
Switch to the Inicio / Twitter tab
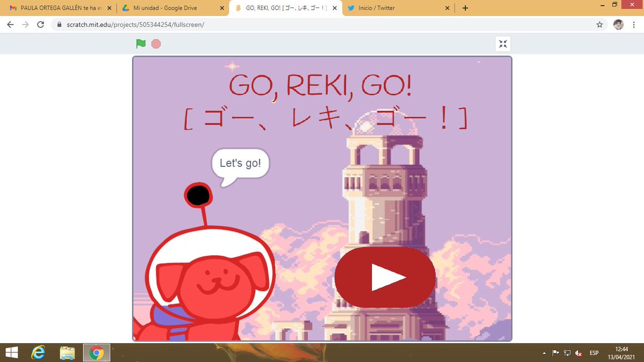click(397, 8)
